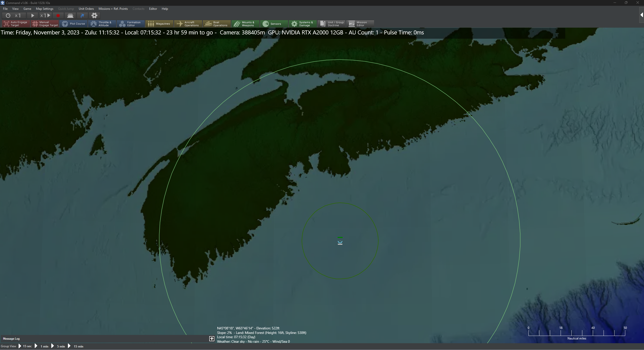Open the Unit Orders menu
The width and height of the screenshot is (644, 350).
click(86, 9)
